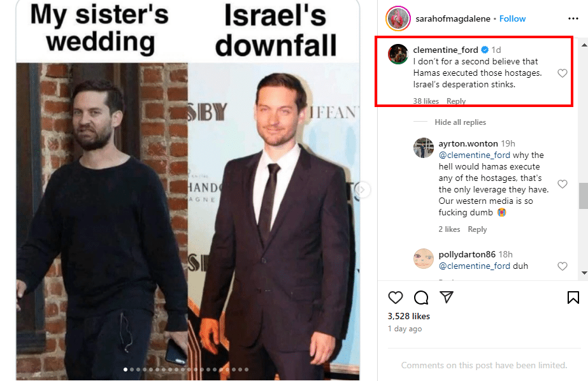
Task: Share post via paper plane icon
Action: point(447,297)
